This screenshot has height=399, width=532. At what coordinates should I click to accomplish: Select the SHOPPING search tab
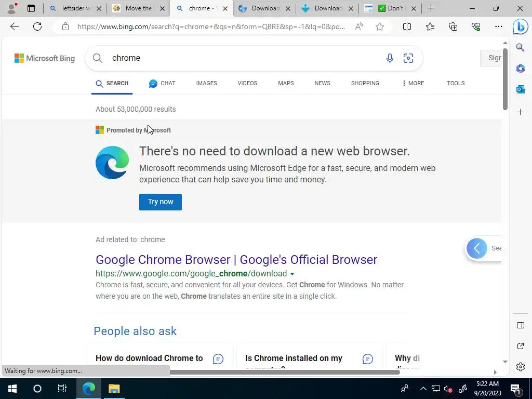365,83
